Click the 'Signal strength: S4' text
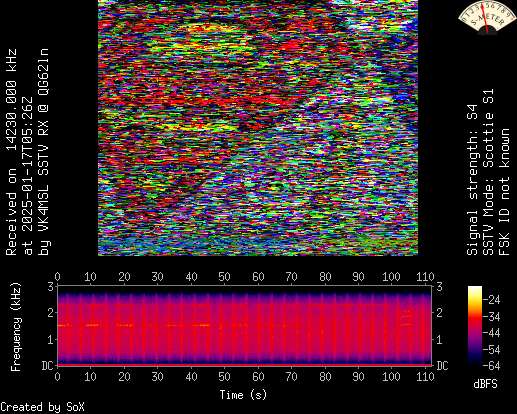Image resolution: width=517 pixels, height=414 pixels. (x=472, y=179)
